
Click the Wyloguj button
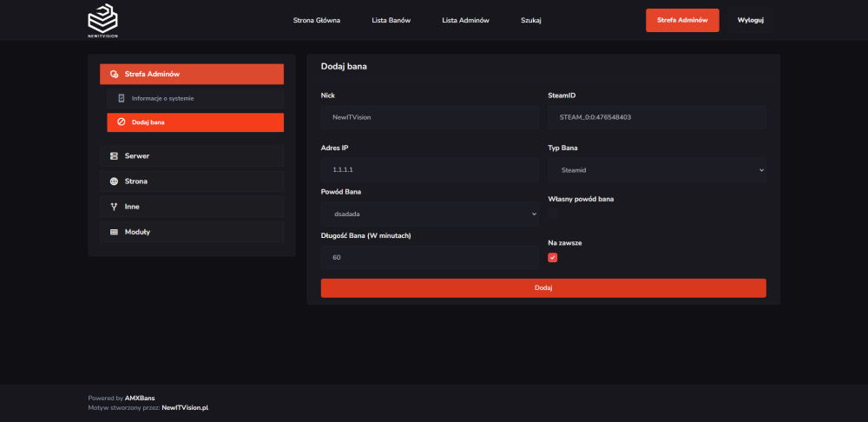[x=751, y=21]
